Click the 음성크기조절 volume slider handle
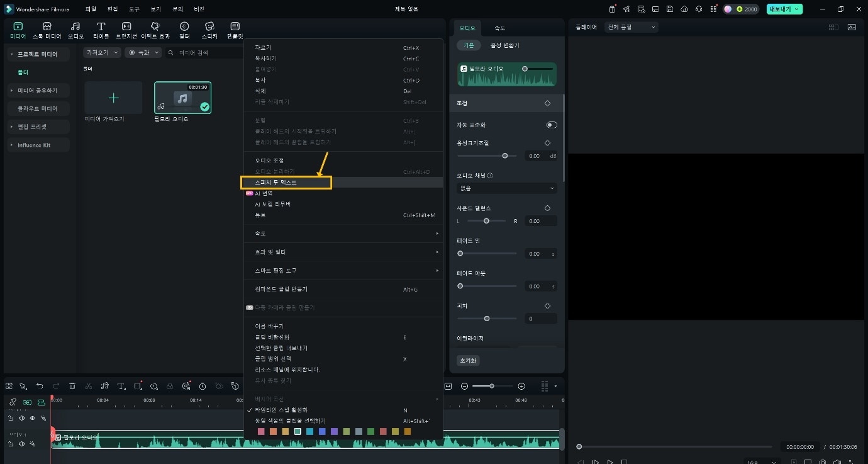 pyautogui.click(x=505, y=156)
